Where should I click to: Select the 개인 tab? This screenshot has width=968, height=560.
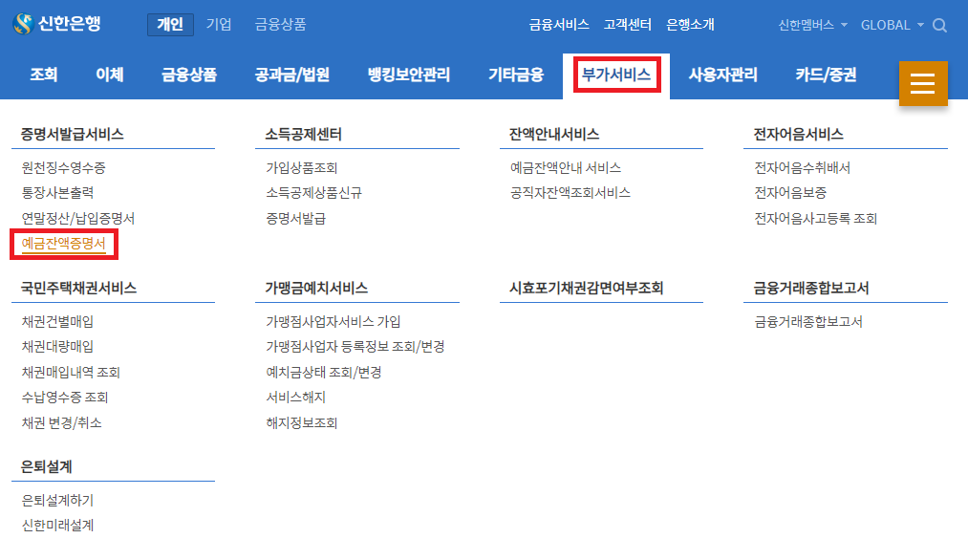point(170,25)
